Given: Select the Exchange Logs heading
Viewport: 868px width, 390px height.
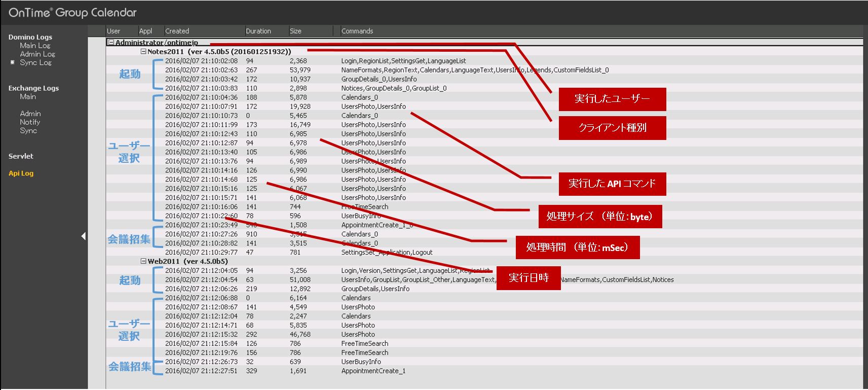Looking at the screenshot, I should [x=33, y=88].
